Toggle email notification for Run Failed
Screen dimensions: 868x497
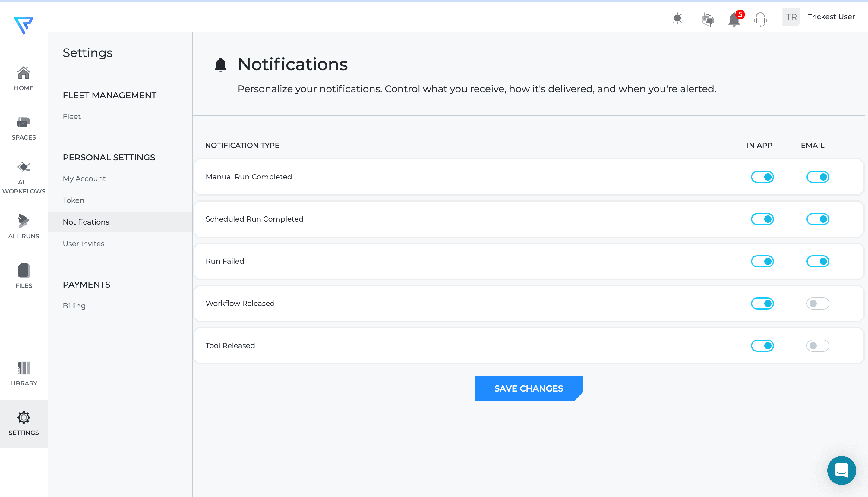[x=818, y=262]
